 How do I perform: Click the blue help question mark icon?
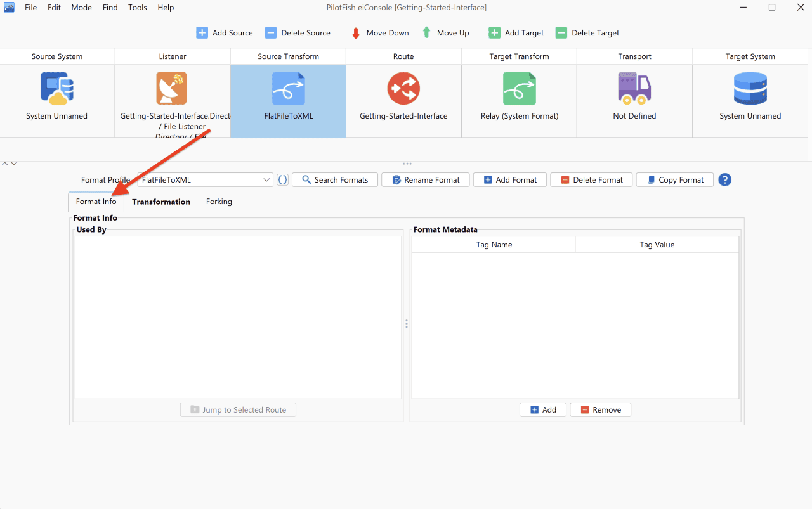(725, 180)
